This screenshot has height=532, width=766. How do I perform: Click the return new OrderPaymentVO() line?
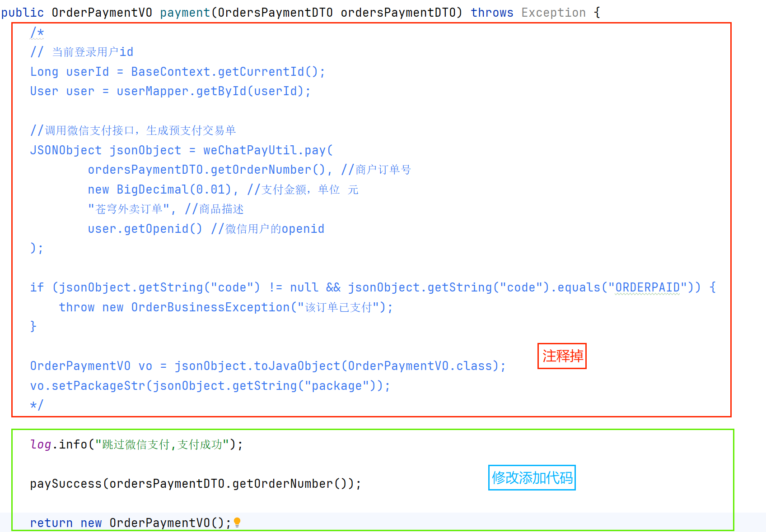pos(131,523)
